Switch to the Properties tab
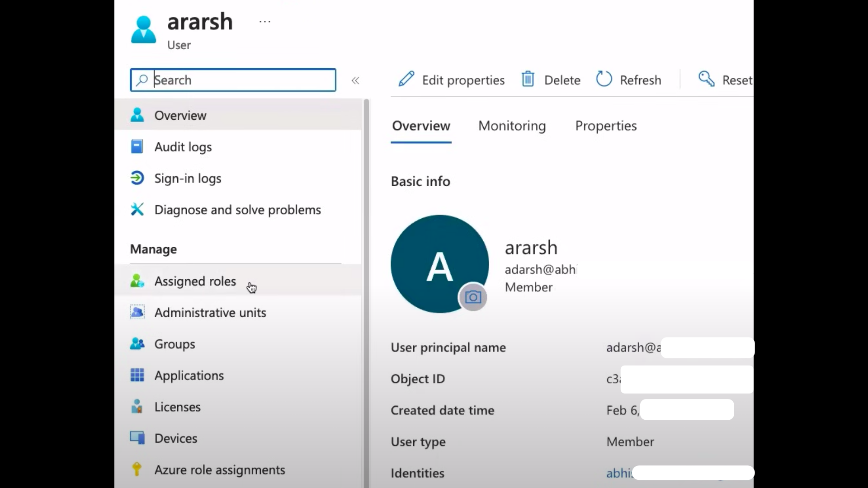This screenshot has height=488, width=868. pos(606,126)
